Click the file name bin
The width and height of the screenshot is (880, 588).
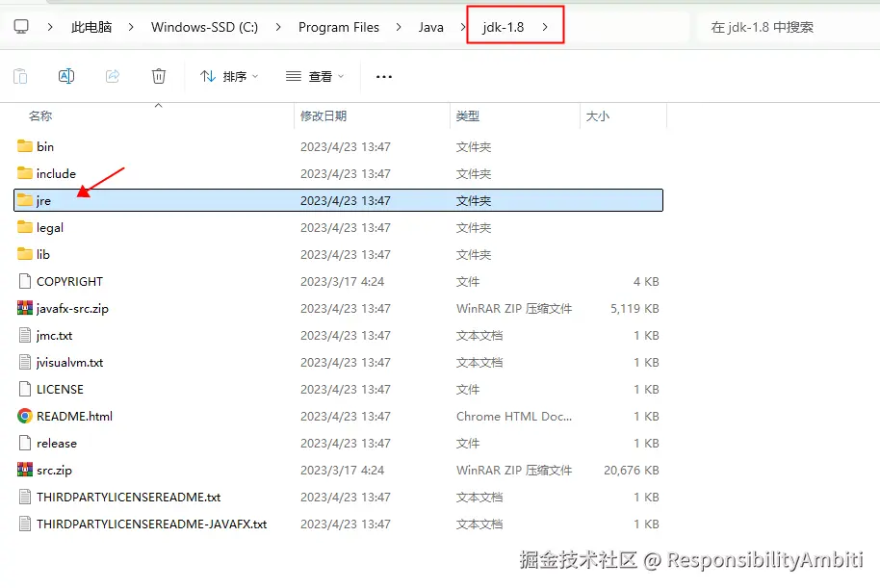(x=45, y=146)
